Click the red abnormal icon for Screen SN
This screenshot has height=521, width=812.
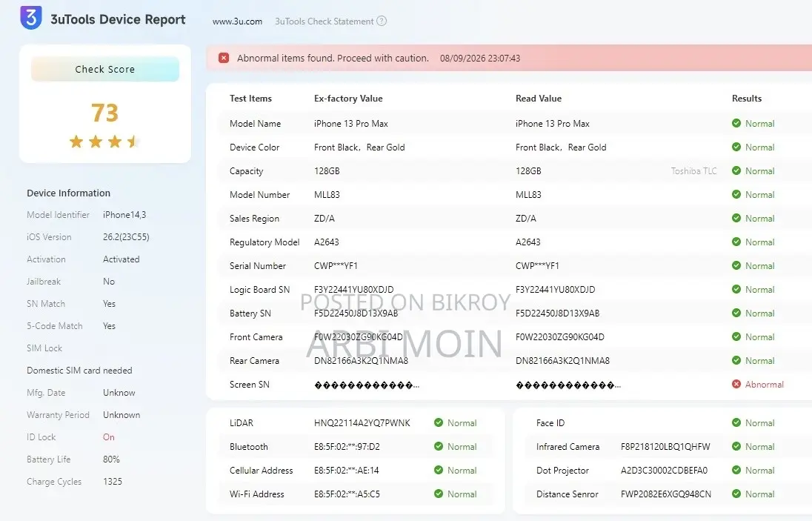[x=736, y=385]
